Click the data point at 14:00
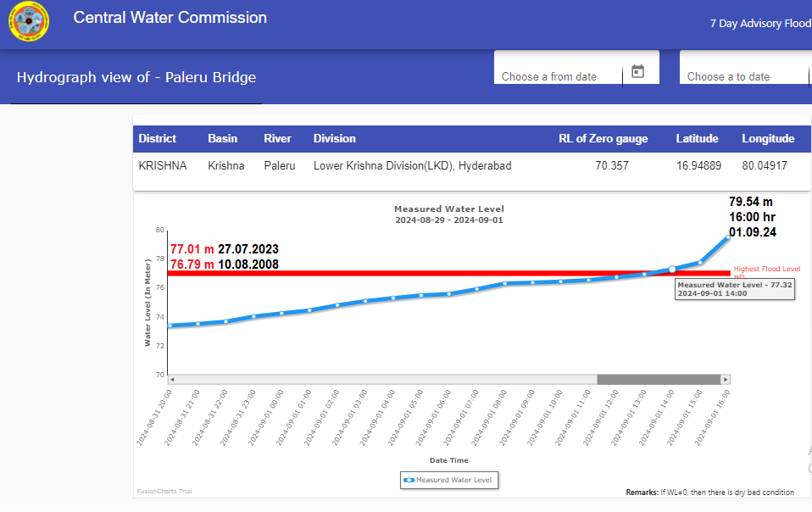Image resolution: width=812 pixels, height=512 pixels. tap(672, 270)
